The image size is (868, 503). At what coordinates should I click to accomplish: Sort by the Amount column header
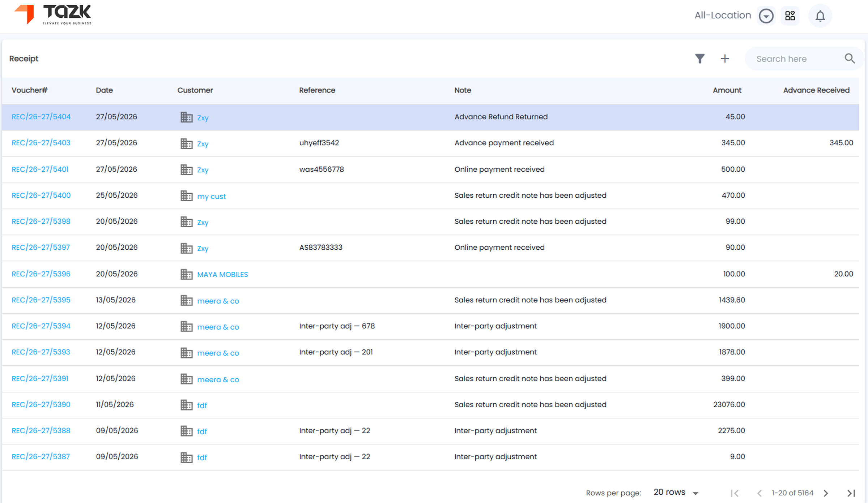[727, 90]
